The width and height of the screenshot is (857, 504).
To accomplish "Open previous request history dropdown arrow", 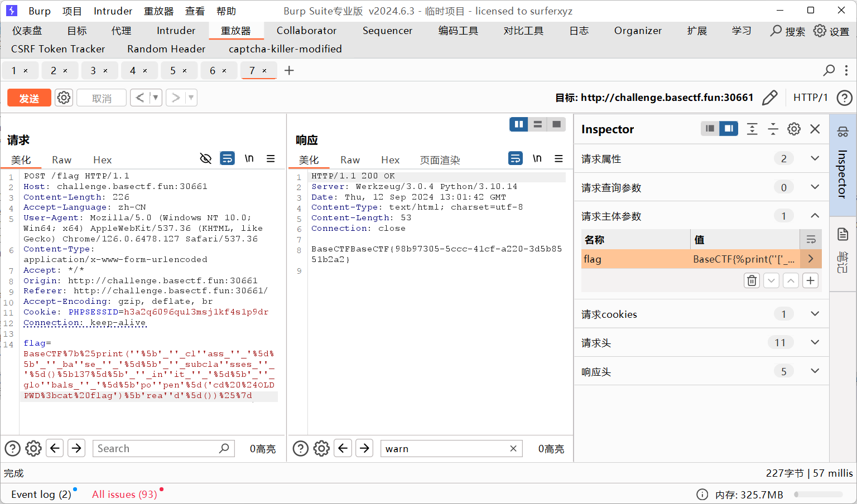I will pos(156,98).
